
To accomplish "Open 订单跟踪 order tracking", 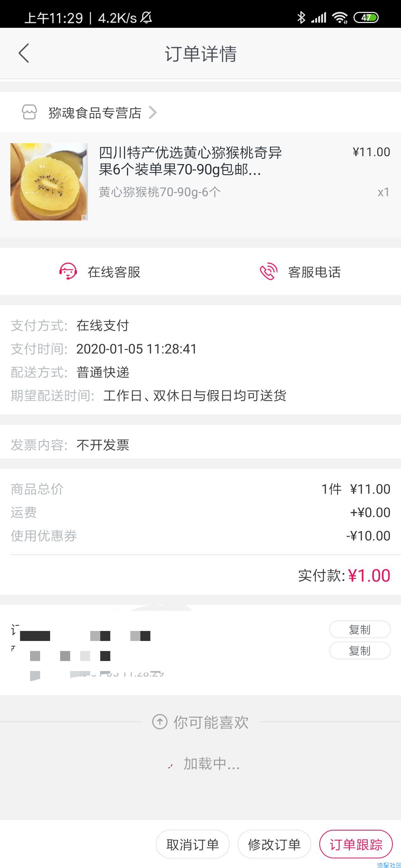I will [x=356, y=844].
